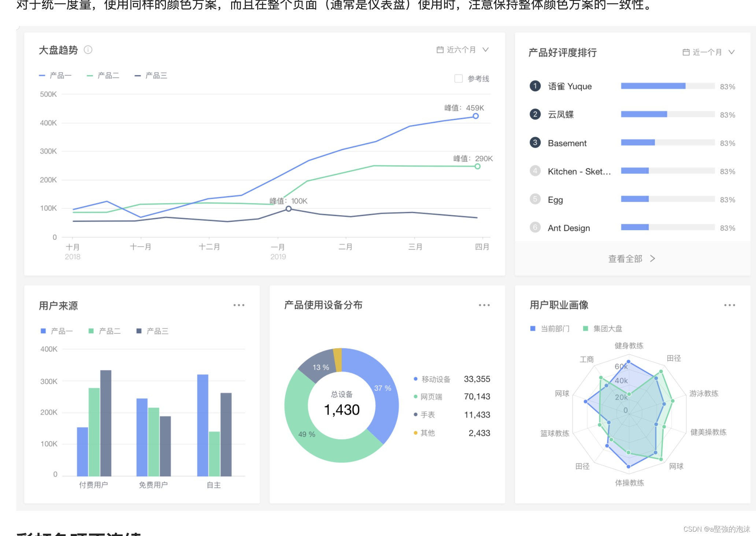The height and width of the screenshot is (536, 756).
Task: Select 语雀 Yuque in ranking list
Action: pyautogui.click(x=570, y=86)
